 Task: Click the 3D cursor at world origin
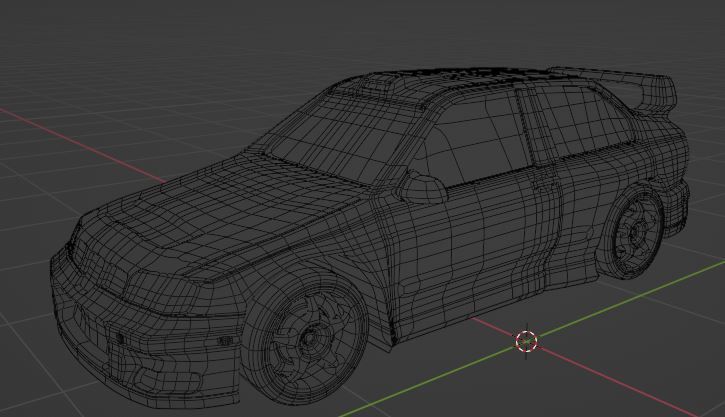coord(526,341)
